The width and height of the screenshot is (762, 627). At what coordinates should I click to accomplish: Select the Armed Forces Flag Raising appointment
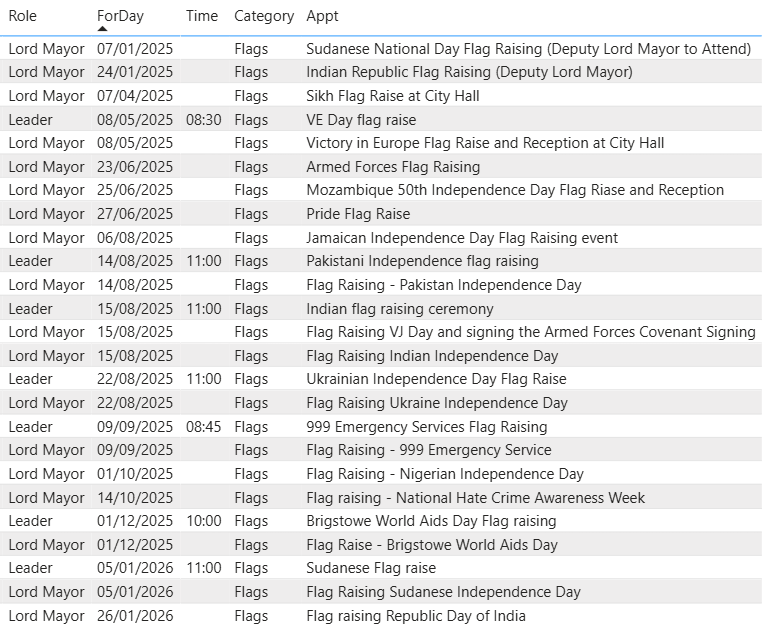[x=392, y=167]
